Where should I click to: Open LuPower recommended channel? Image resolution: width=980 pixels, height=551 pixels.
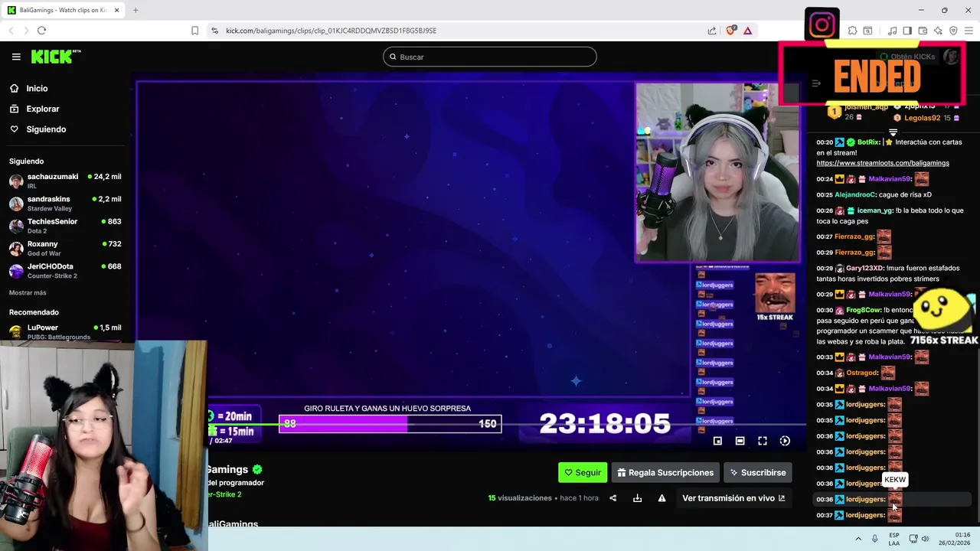tap(64, 331)
